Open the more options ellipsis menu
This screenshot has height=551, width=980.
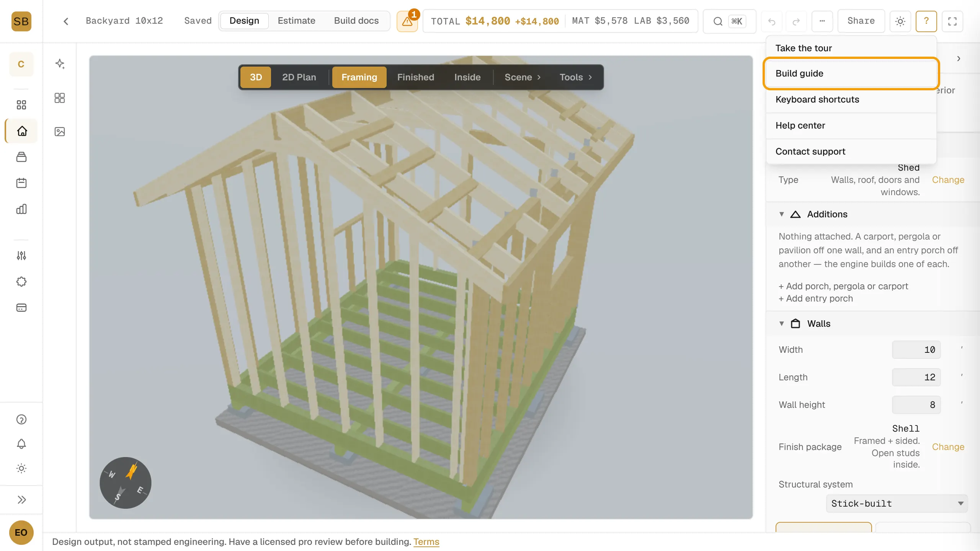pos(822,21)
